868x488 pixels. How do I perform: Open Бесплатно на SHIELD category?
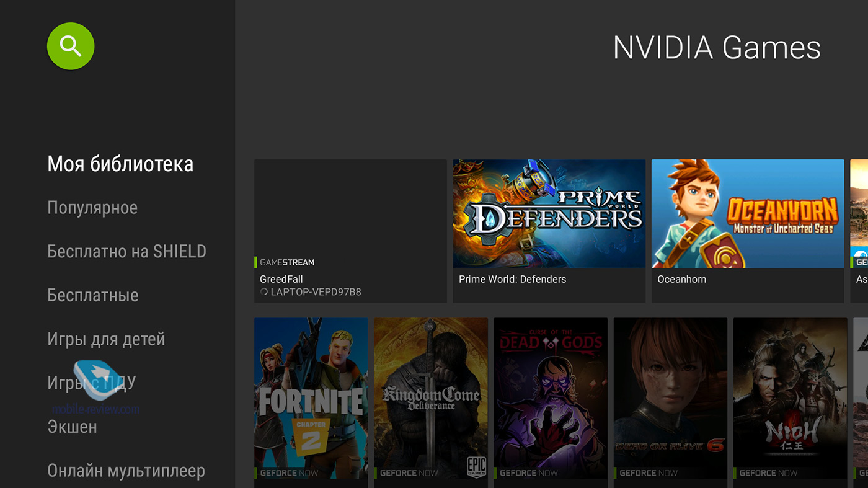[126, 252]
